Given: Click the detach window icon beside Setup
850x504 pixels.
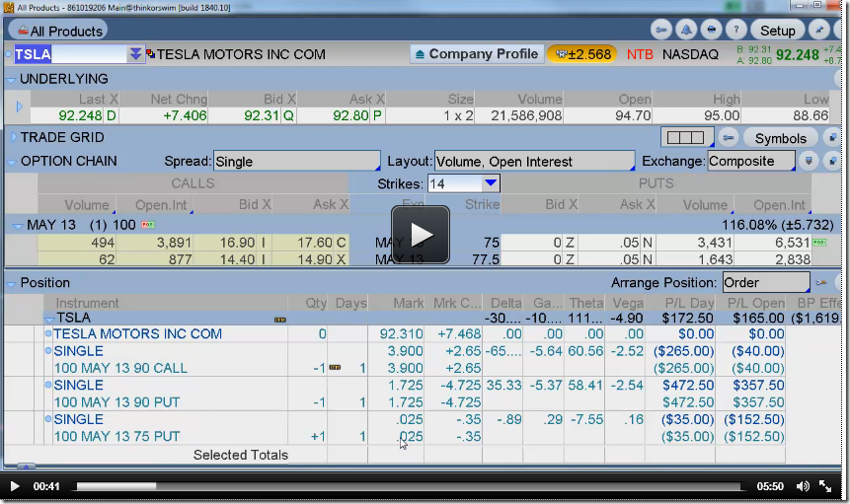Looking at the screenshot, I should [818, 31].
